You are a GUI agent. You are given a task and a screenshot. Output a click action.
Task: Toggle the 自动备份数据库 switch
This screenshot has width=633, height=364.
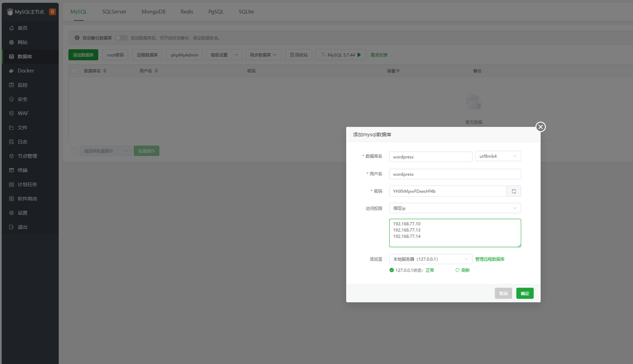pos(121,38)
